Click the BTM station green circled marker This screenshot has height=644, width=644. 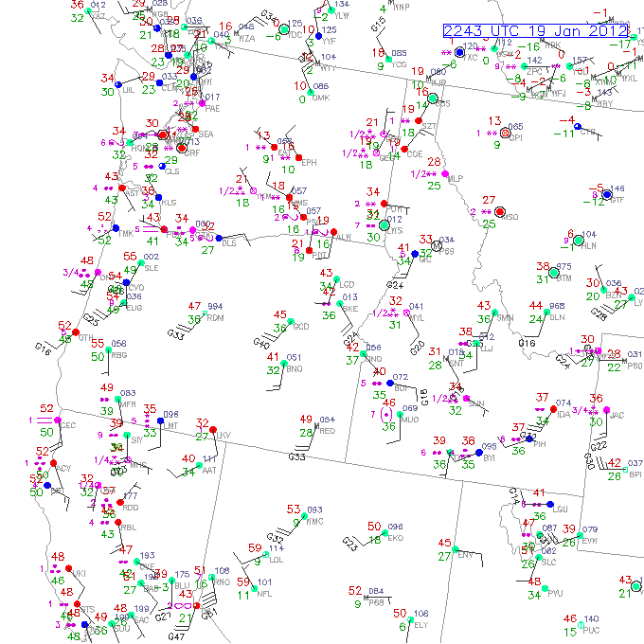(554, 273)
